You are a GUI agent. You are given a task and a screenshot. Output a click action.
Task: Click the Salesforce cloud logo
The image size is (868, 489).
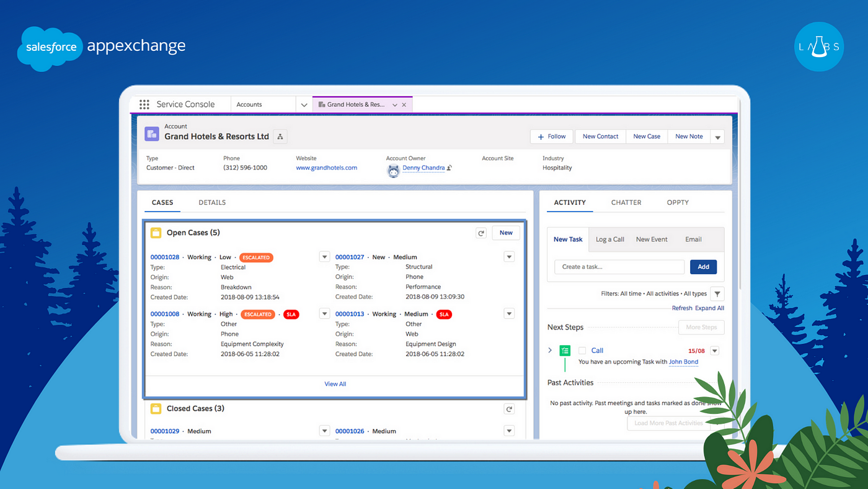[51, 48]
